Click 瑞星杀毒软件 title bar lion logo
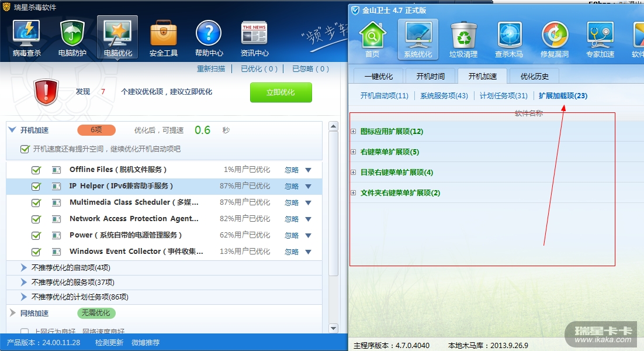Image resolution: width=644 pixels, height=351 pixels. [x=6, y=7]
